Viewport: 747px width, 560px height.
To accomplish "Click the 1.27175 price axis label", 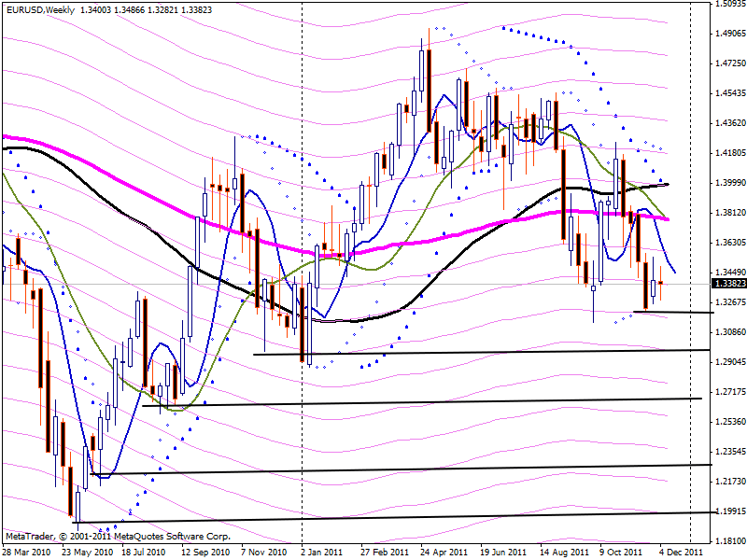I will [x=730, y=392].
